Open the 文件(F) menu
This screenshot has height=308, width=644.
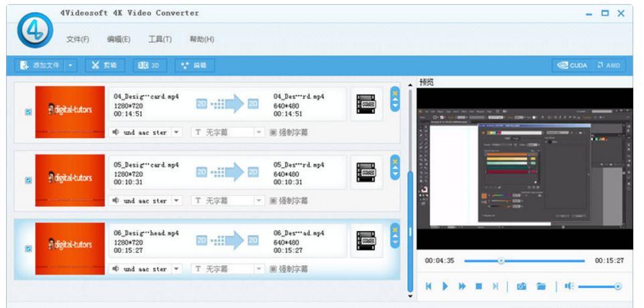(78, 39)
